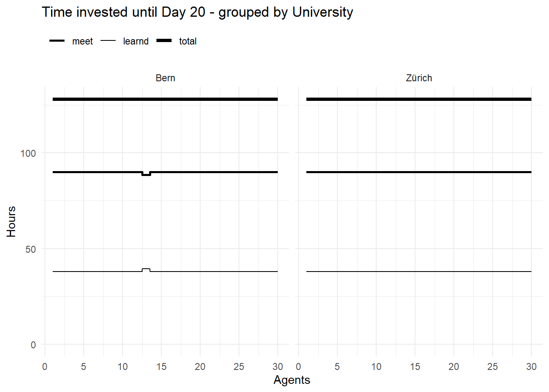Click the 15 tick under Bern panel
This screenshot has width=549, height=392.
(161, 367)
